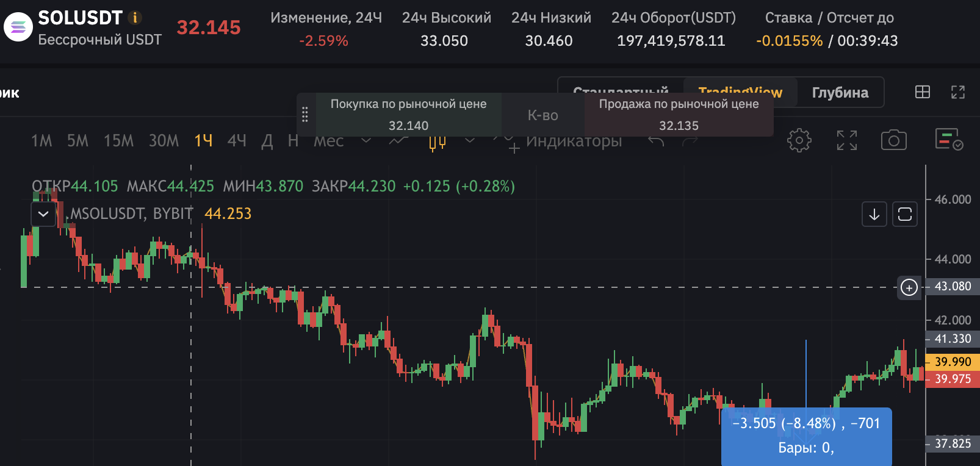Select the 1М timeframe
This screenshot has height=466, width=980.
coord(41,141)
